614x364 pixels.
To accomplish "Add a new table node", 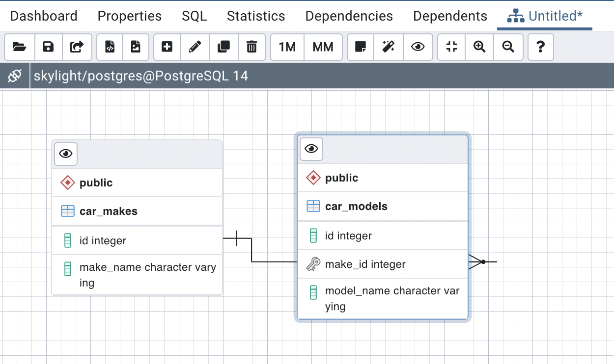I will click(x=167, y=47).
